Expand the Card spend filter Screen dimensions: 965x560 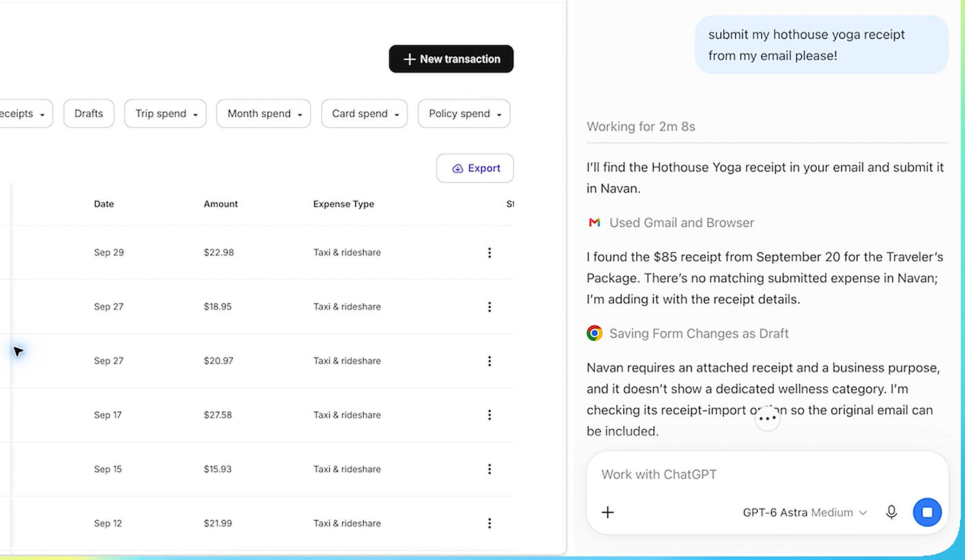[x=364, y=114]
